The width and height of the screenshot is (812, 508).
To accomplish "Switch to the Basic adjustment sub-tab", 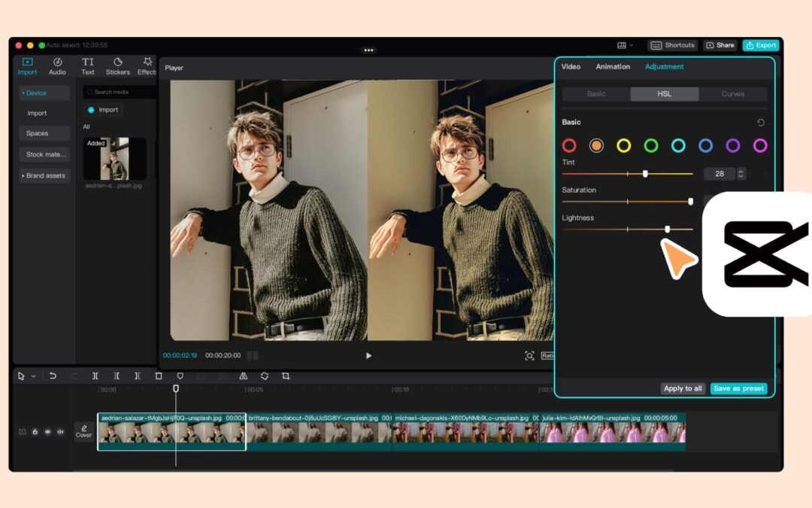I will tap(596, 94).
